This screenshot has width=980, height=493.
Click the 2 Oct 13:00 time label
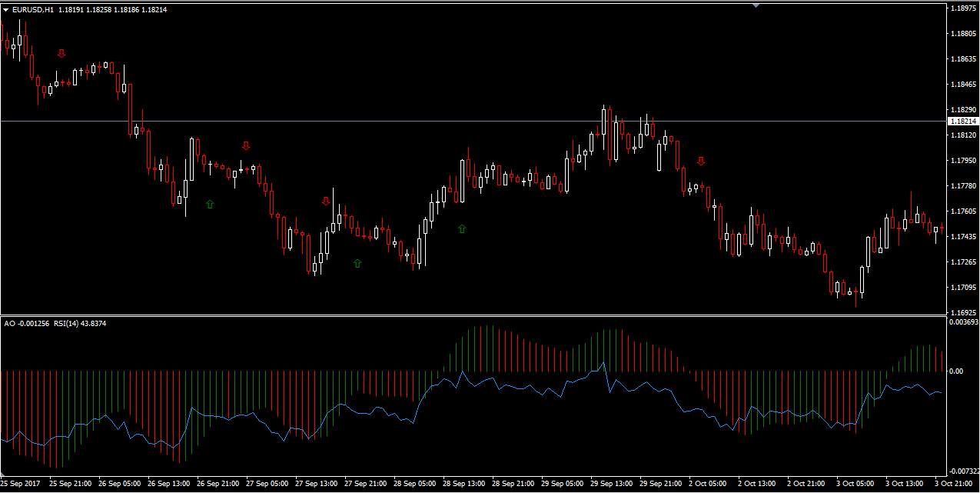(756, 484)
